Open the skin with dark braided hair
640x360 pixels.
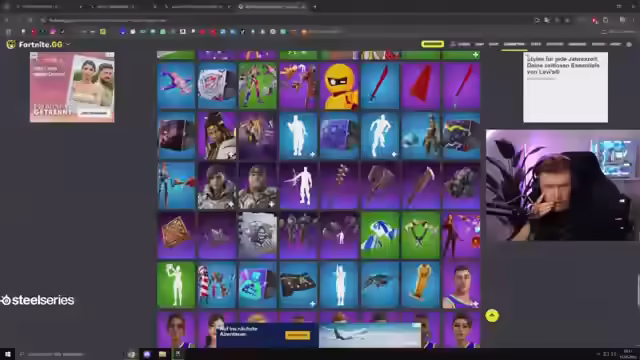[217, 136]
